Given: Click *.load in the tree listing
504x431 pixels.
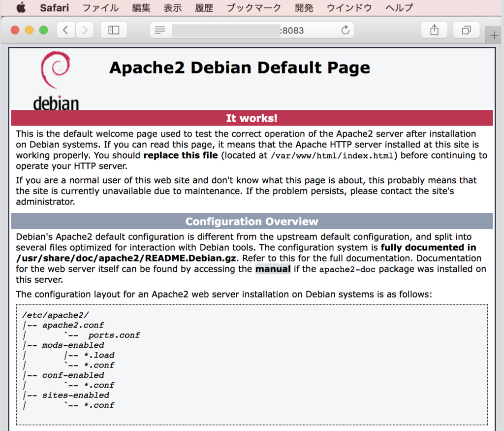Looking at the screenshot, I should click(99, 355).
